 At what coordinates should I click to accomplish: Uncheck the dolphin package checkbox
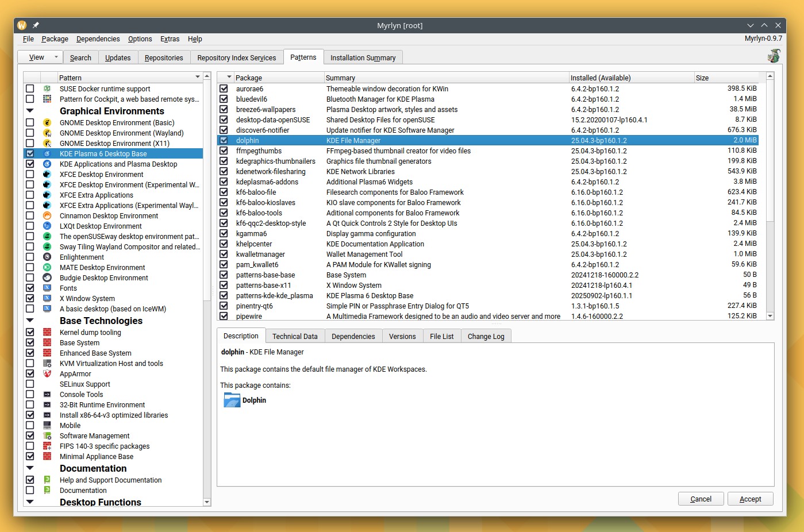[224, 141]
